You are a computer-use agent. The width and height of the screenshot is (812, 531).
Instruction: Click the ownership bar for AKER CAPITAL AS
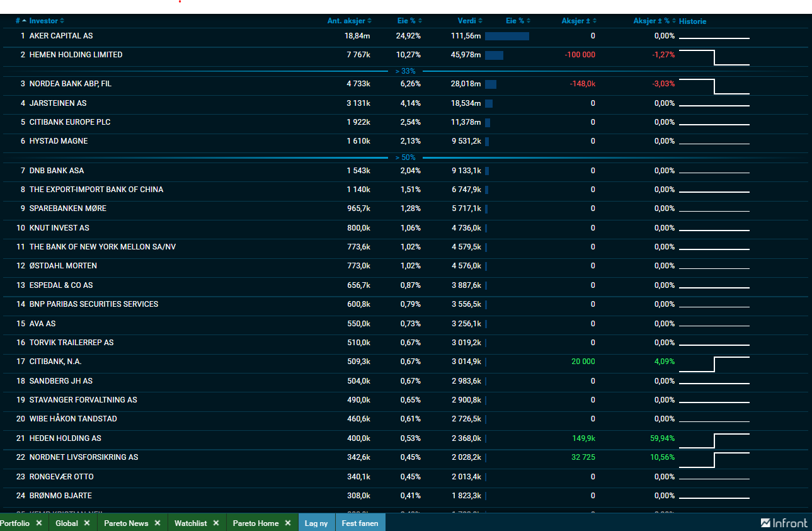coord(507,36)
